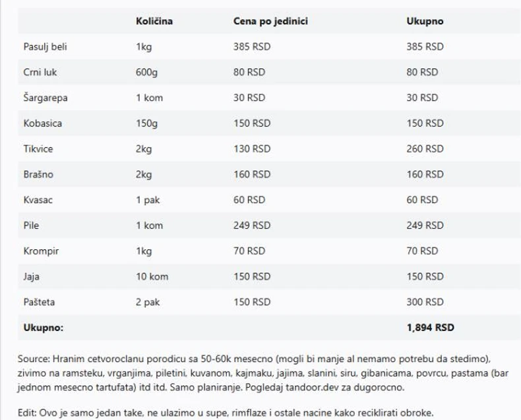Click the Cena po jedinici column header
The image size is (521, 420).
pyautogui.click(x=270, y=21)
